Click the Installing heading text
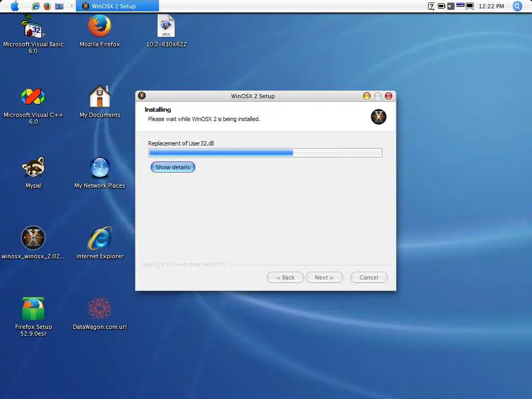The width and height of the screenshot is (532, 399). click(158, 110)
